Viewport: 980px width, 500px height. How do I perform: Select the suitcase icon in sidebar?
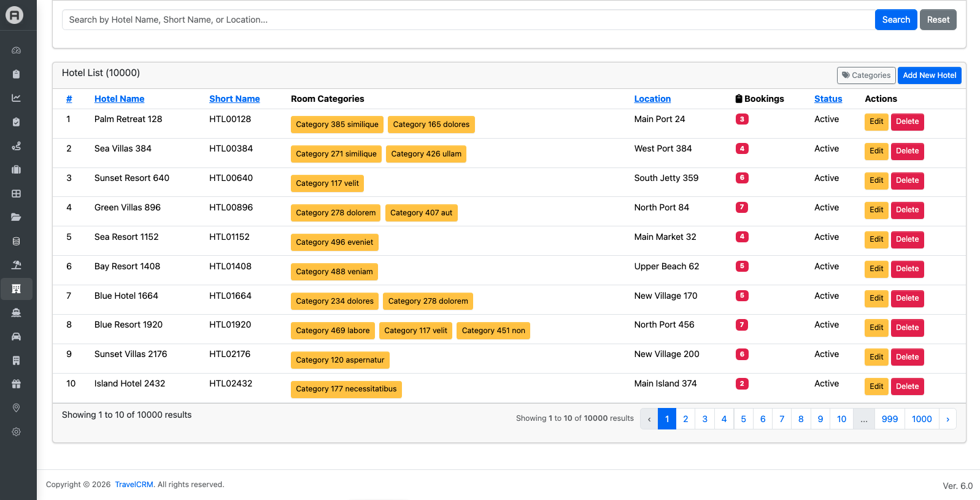click(x=17, y=169)
